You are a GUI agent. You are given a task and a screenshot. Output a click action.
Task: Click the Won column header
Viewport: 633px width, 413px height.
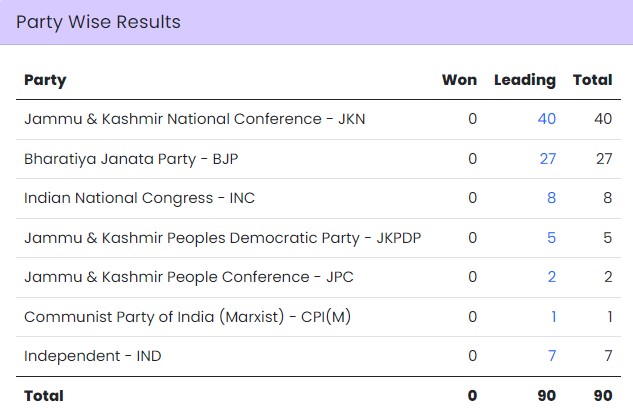(x=459, y=80)
